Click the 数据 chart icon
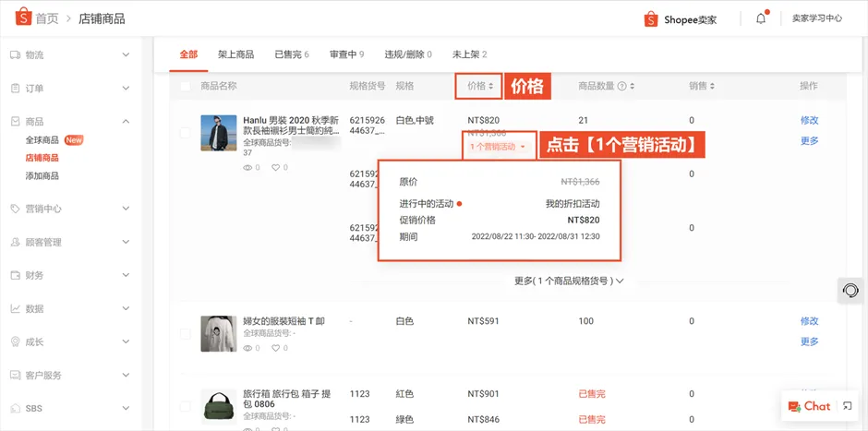Viewport: 868px width, 431px height. (16, 308)
